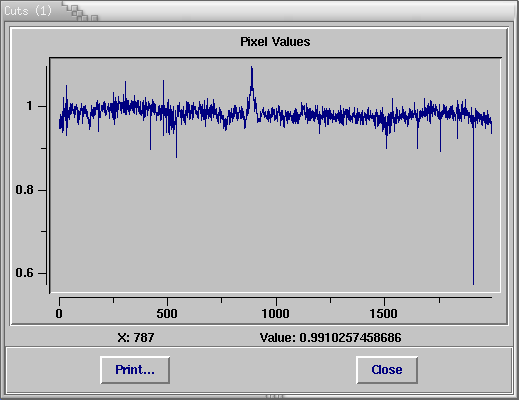Click the Value: 0.9910257458686 readout

click(x=331, y=338)
